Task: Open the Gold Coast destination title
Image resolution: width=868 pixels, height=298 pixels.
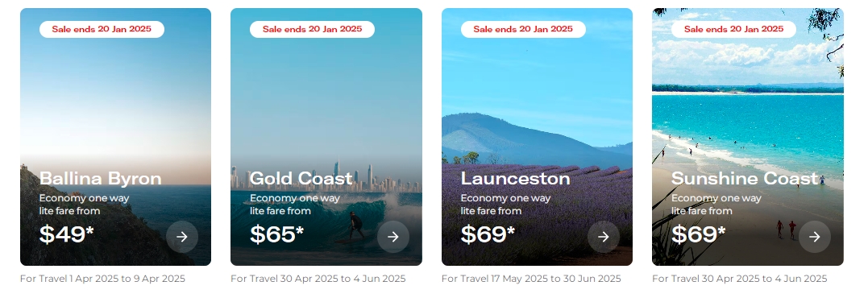Action: pyautogui.click(x=301, y=179)
